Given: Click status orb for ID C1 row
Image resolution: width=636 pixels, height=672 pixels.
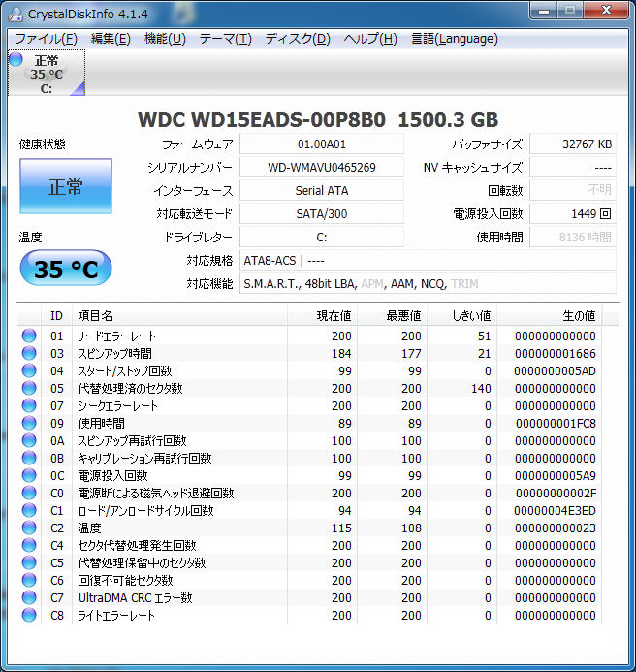Looking at the screenshot, I should pyautogui.click(x=29, y=510).
